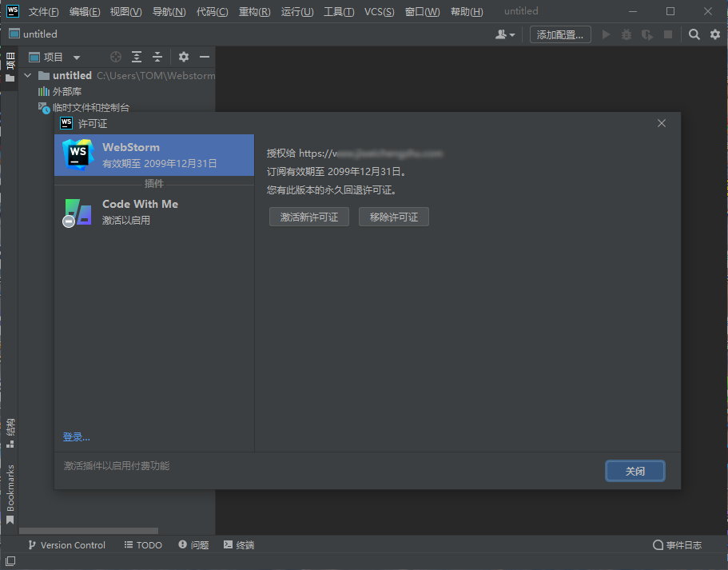Click the select opened file target icon
Image resolution: width=728 pixels, height=570 pixels.
[x=116, y=57]
